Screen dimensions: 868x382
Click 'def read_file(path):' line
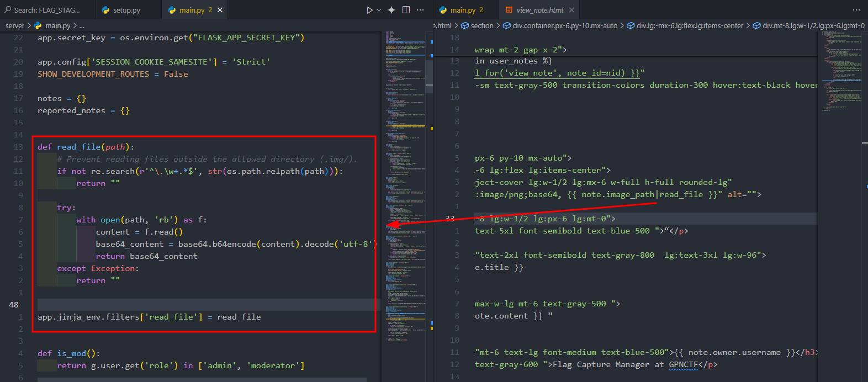point(86,147)
